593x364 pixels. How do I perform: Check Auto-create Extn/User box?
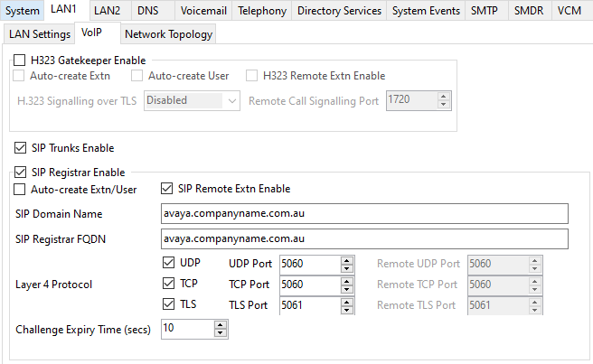19,189
